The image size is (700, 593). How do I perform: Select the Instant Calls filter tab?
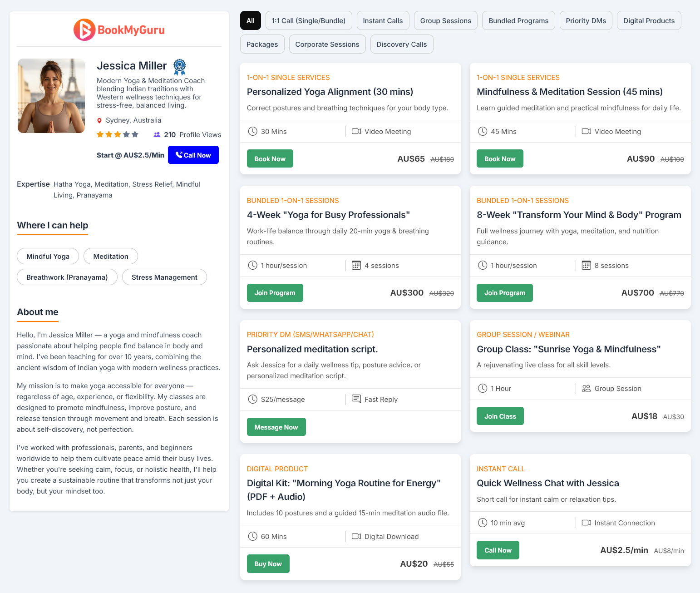[383, 21]
